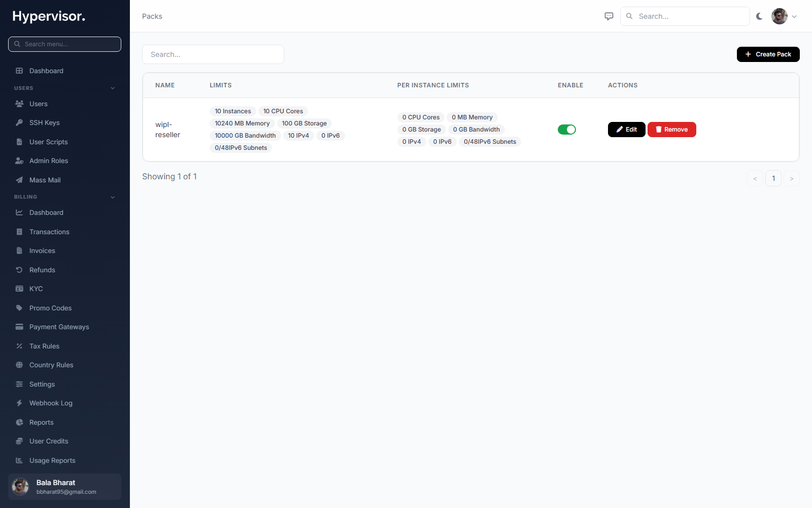
Task: Go to previous page of packs
Action: [755, 178]
